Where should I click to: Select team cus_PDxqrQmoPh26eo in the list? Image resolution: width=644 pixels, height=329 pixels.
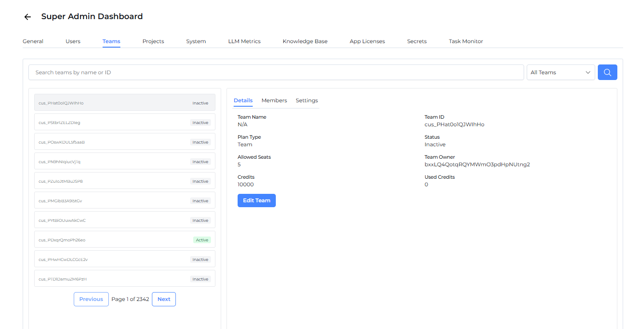pos(125,239)
